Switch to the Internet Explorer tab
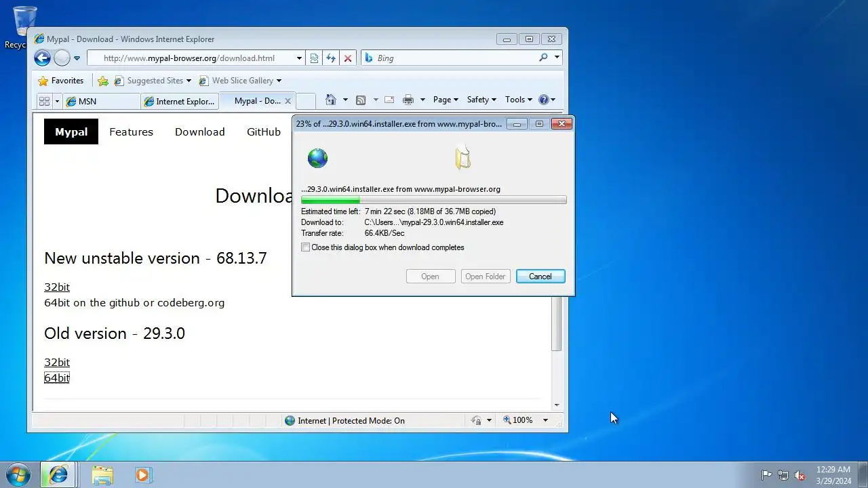The width and height of the screenshot is (868, 488). pyautogui.click(x=180, y=101)
